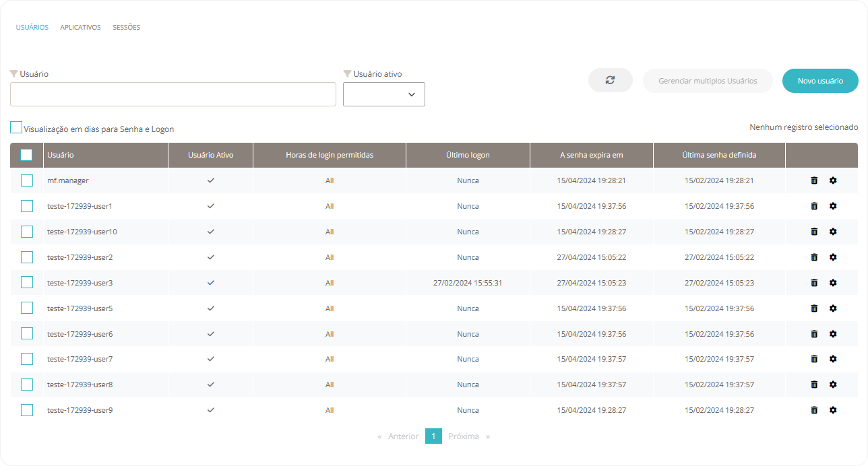Select page 1 in pagination
The width and height of the screenshot is (868, 466).
click(433, 436)
